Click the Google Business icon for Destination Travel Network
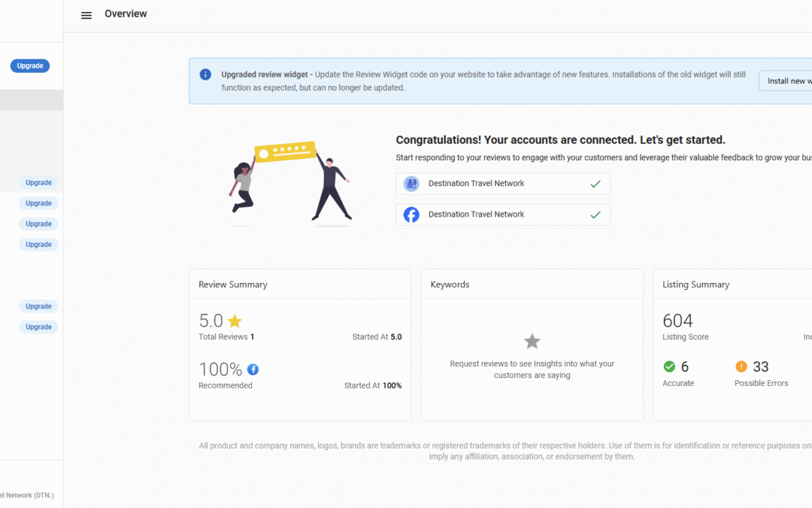Viewport: 812px width, 508px height. tap(411, 184)
